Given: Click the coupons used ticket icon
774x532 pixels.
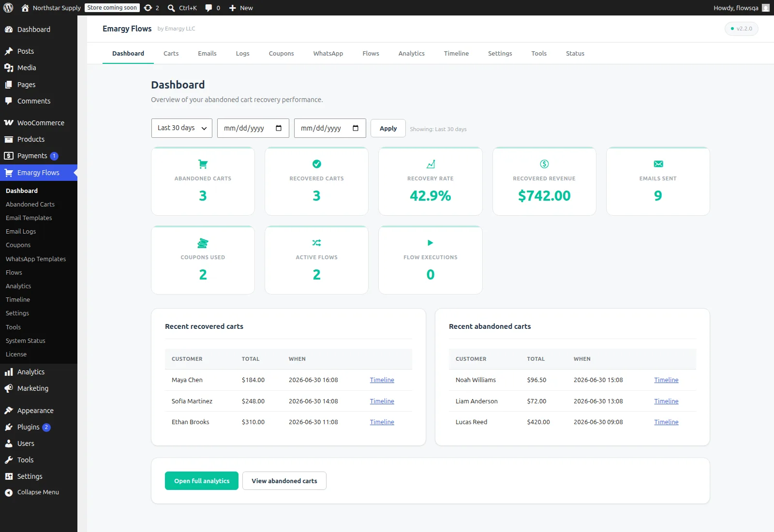Looking at the screenshot, I should [203, 243].
